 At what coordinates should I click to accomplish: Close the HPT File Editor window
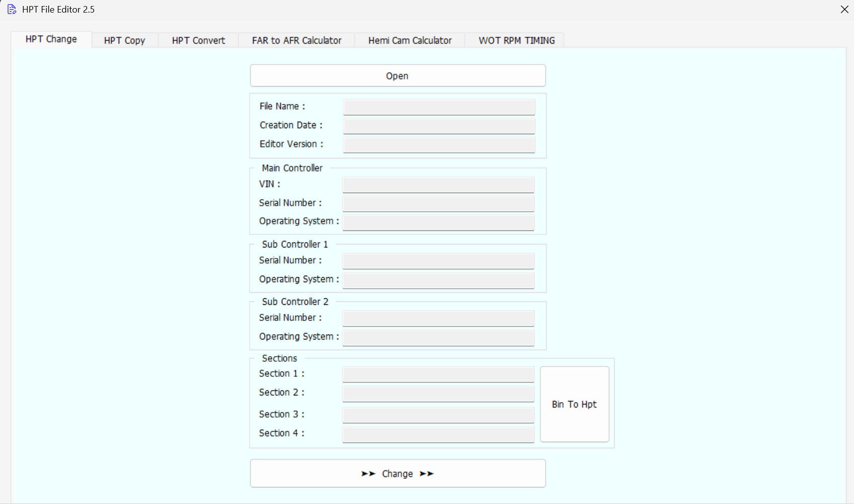click(x=843, y=9)
